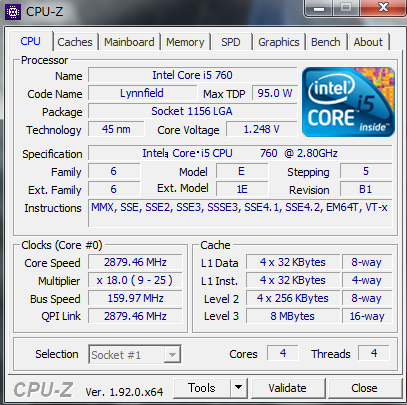Click the Family value field
This screenshot has height=405, width=407.
pos(114,171)
